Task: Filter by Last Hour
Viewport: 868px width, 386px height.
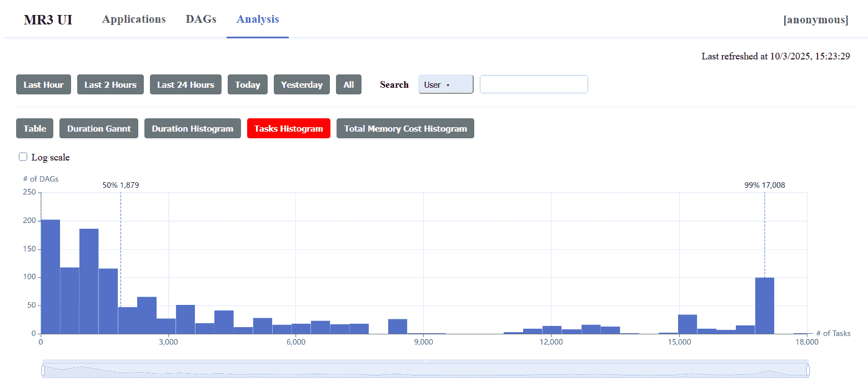Action: pos(43,84)
